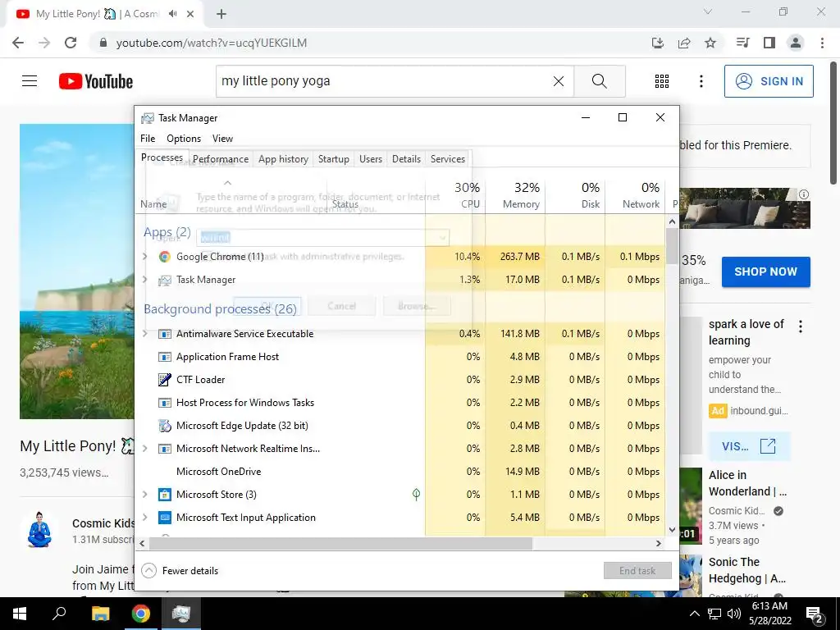This screenshot has width=840, height=630.
Task: Collapse Task Manager with Fewer details
Action: point(180,571)
